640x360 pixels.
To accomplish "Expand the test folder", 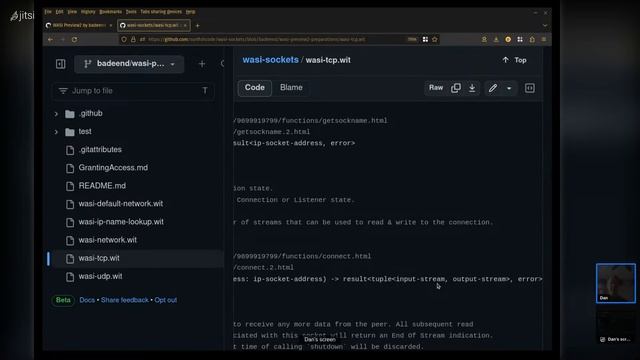I will [x=56, y=132].
